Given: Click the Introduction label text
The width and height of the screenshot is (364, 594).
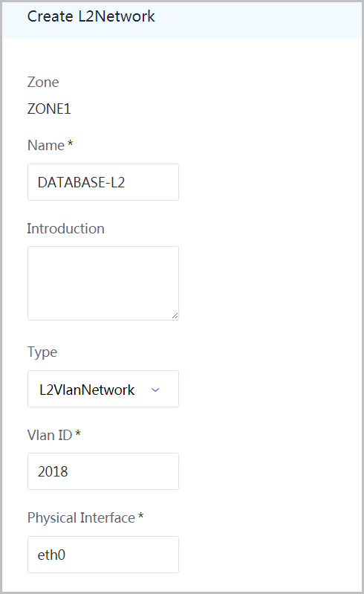Looking at the screenshot, I should pyautogui.click(x=66, y=229).
